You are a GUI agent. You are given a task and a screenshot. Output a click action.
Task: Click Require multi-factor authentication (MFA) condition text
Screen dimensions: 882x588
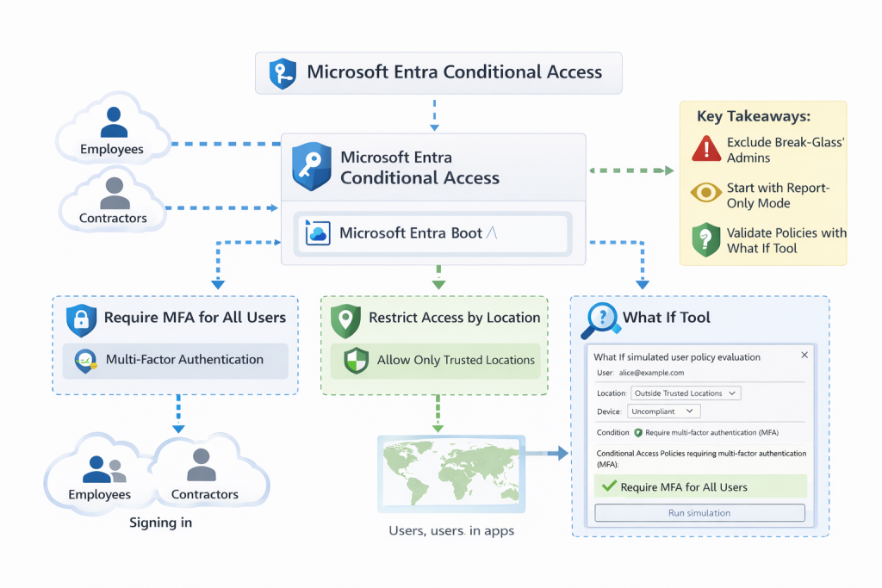click(712, 433)
